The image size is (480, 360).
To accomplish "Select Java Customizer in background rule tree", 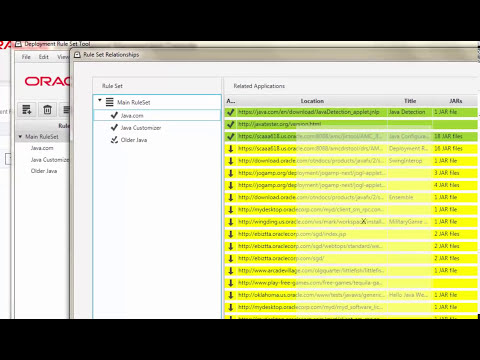I will (x=50, y=160).
